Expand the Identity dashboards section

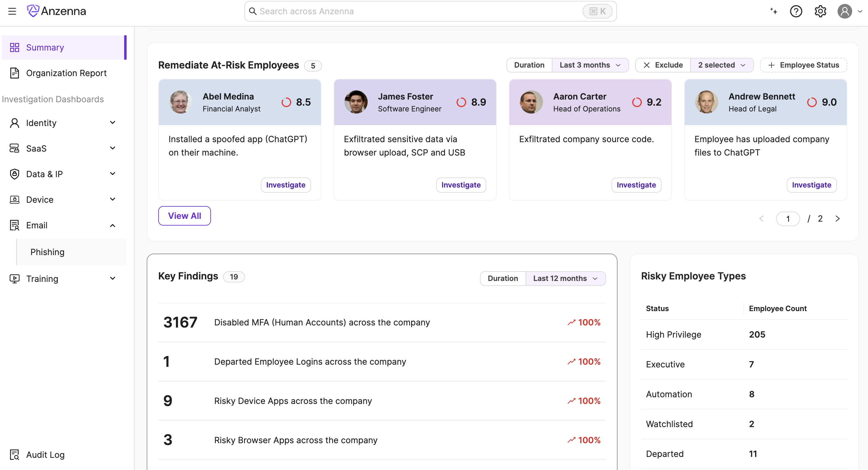point(113,123)
